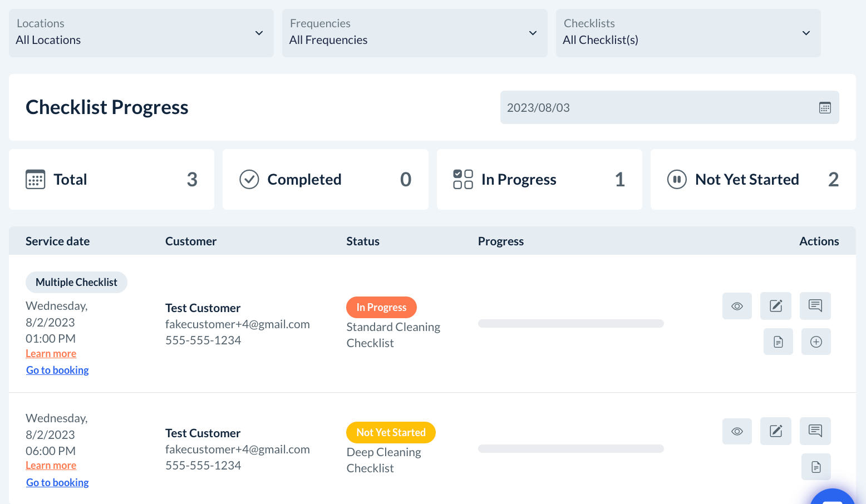Click the In Progress count 1
866x504 pixels.
(x=620, y=179)
